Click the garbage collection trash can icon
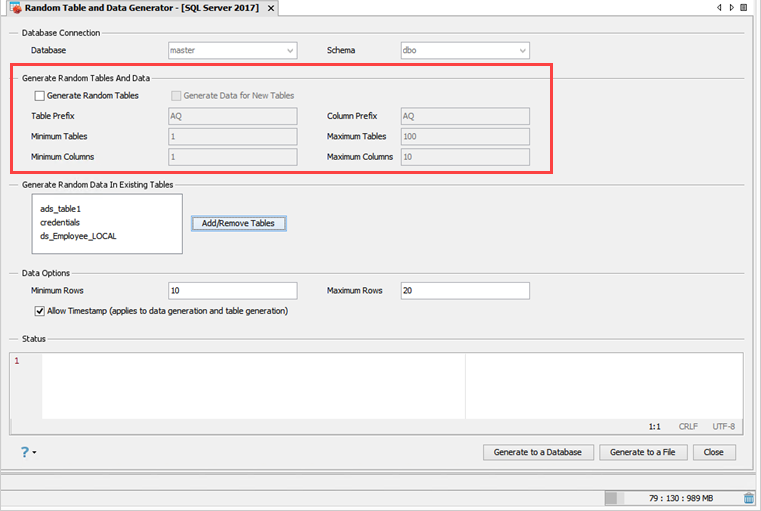This screenshot has height=511, width=761. 749,498
